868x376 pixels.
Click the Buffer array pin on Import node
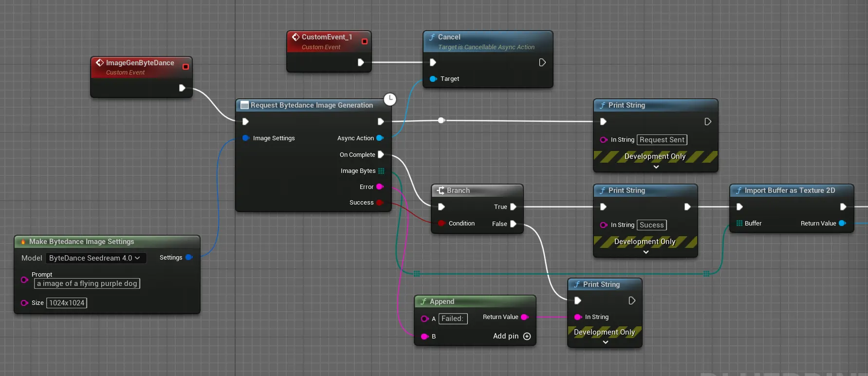pos(739,224)
